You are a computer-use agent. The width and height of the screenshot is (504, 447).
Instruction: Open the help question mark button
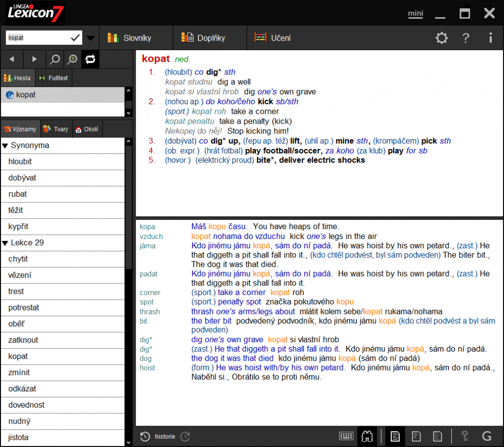point(466,37)
